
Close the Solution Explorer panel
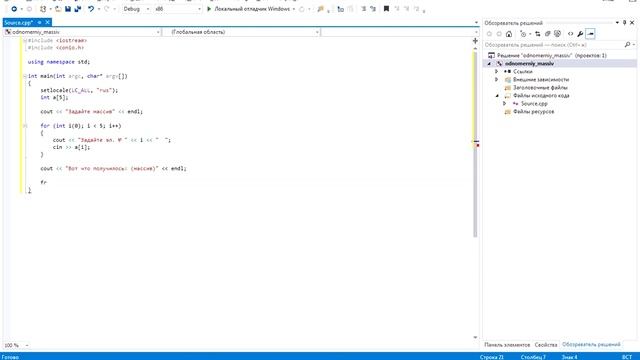click(632, 23)
